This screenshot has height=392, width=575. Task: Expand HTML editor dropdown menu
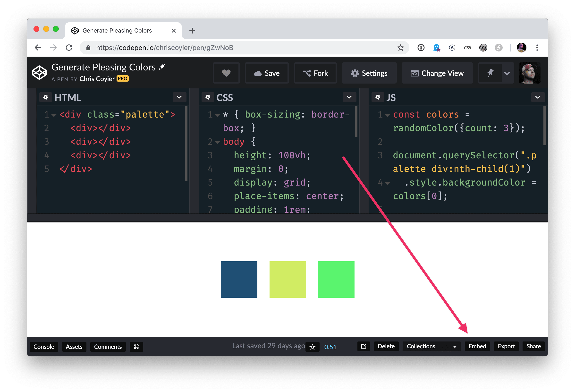point(179,97)
